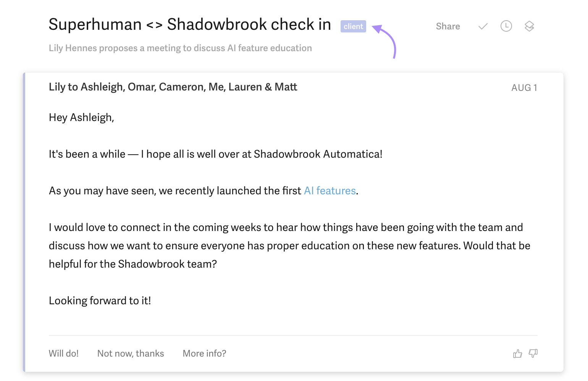This screenshot has width=588, height=381.
Task: Pick the "More info?" quick reply
Action: (x=204, y=354)
